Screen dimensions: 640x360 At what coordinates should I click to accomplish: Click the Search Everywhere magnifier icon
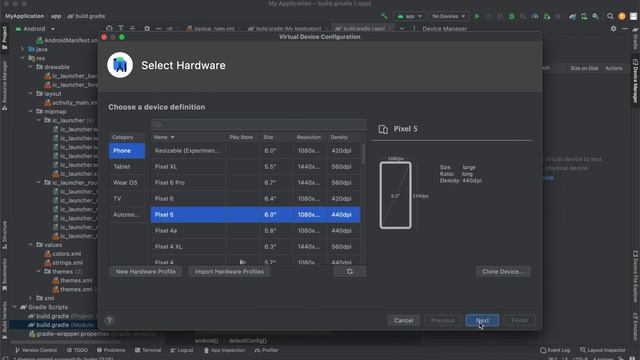[610, 16]
